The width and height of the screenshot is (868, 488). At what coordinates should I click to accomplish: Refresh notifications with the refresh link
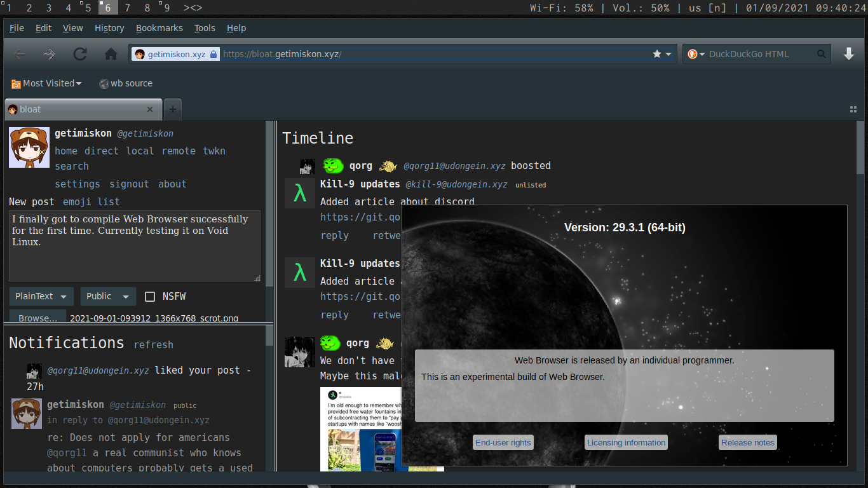[154, 345]
